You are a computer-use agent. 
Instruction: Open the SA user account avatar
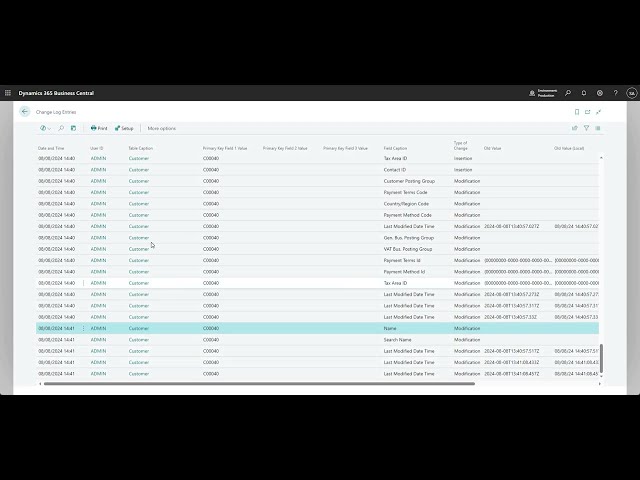coord(631,93)
